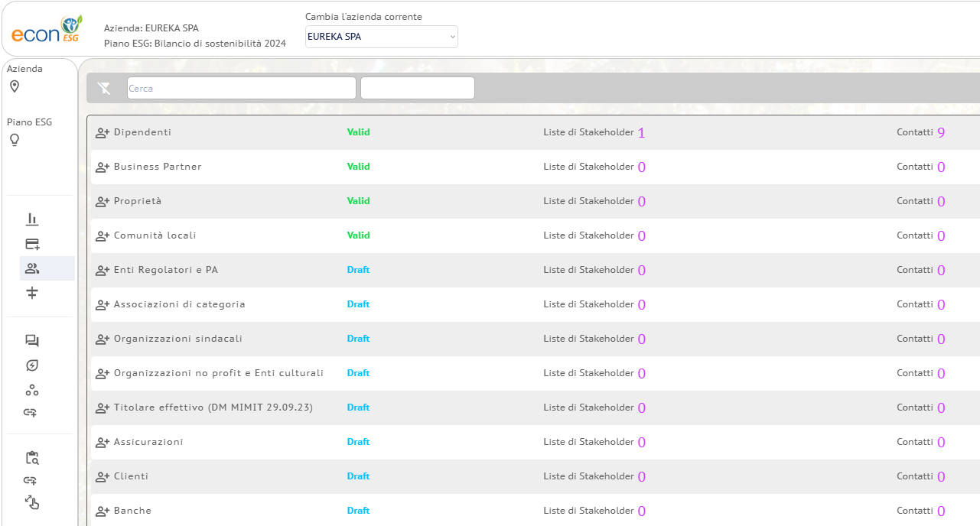Click the Draft status for Clienti
The height and width of the screenshot is (526, 980).
point(358,476)
